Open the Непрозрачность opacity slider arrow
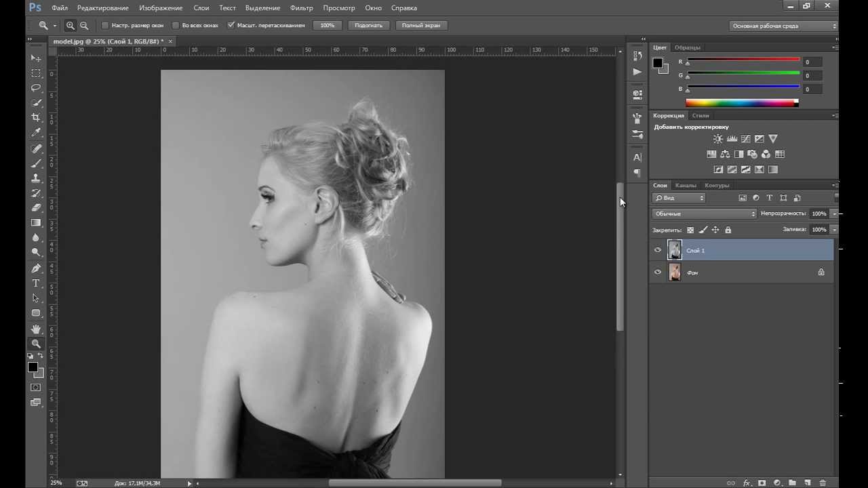This screenshot has height=488, width=868. coord(834,213)
